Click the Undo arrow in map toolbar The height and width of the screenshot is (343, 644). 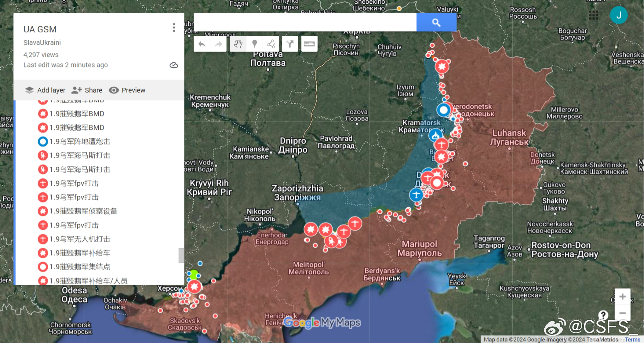(202, 44)
